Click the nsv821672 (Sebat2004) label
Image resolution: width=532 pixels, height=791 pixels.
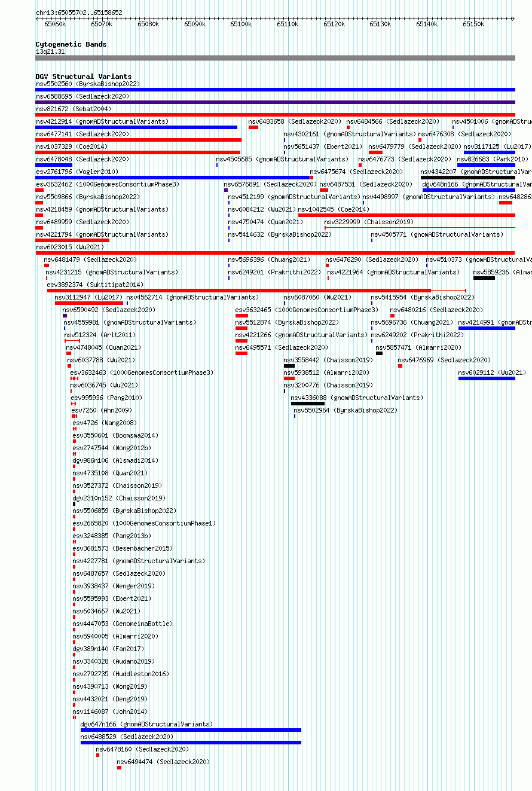click(74, 109)
